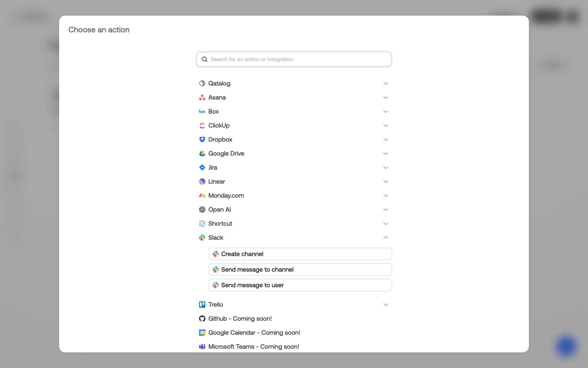Choose Send message to channel action
This screenshot has width=588, height=368.
coord(300,270)
